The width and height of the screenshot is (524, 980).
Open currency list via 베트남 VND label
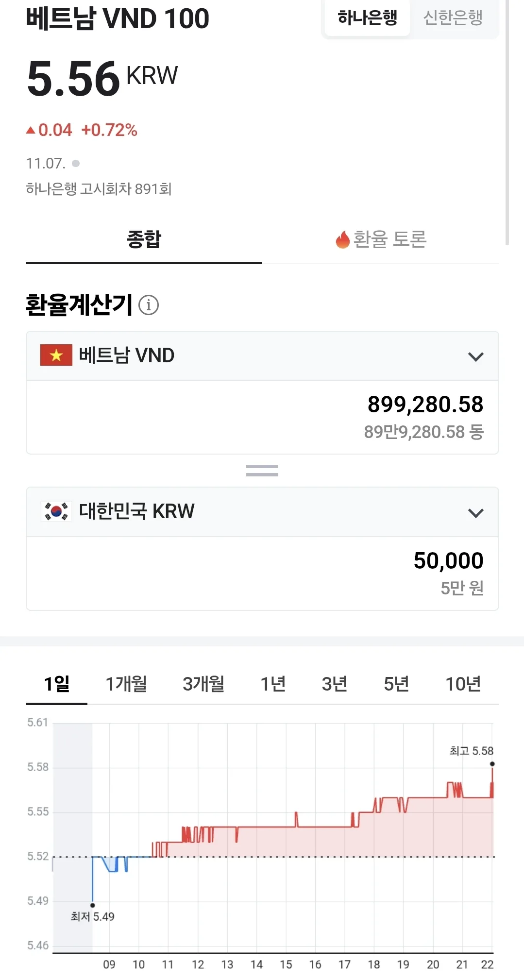point(126,355)
